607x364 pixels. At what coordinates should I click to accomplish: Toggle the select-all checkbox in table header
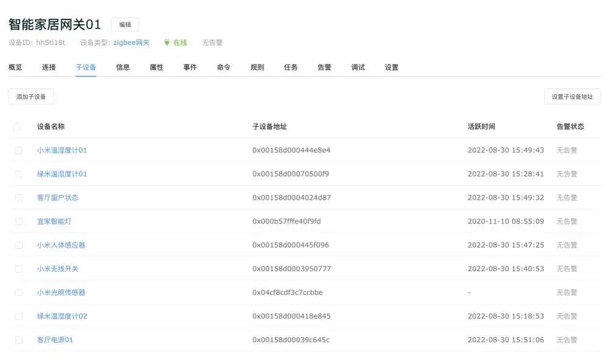tap(16, 127)
